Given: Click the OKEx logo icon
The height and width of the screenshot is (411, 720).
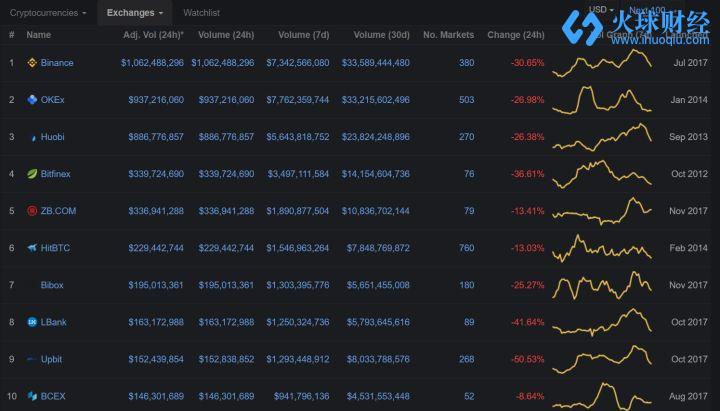Looking at the screenshot, I should pos(32,100).
